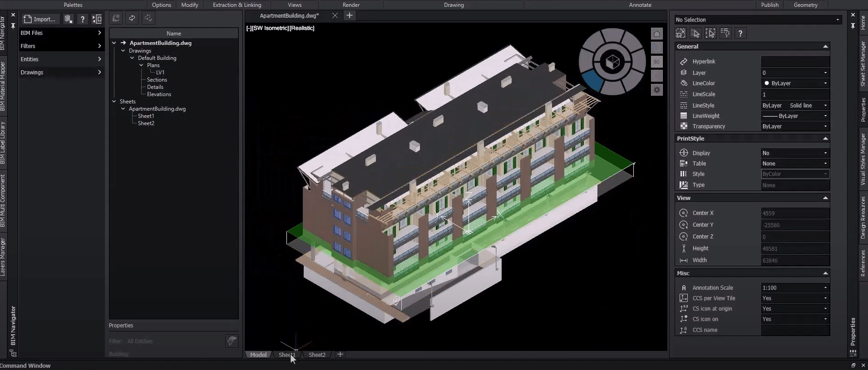Open the view navigator settings gear icon
This screenshot has height=370, width=868.
(656, 90)
